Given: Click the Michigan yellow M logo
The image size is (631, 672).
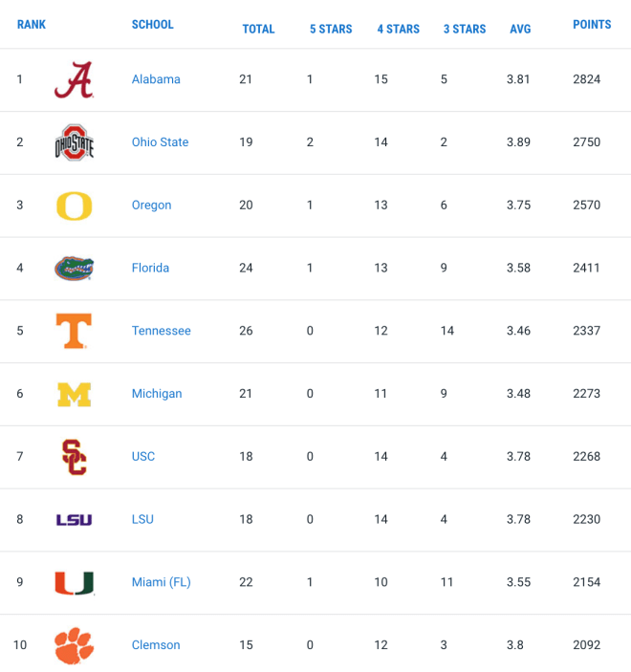Looking at the screenshot, I should click(x=75, y=394).
